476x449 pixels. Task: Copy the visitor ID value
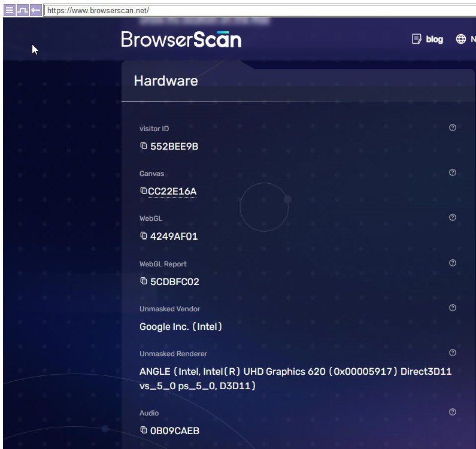[x=144, y=145]
